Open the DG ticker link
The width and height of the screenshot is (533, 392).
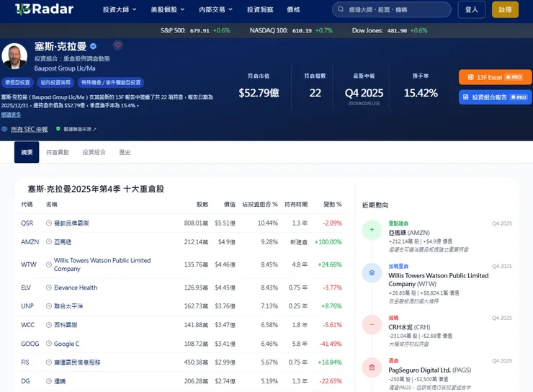(x=25, y=381)
